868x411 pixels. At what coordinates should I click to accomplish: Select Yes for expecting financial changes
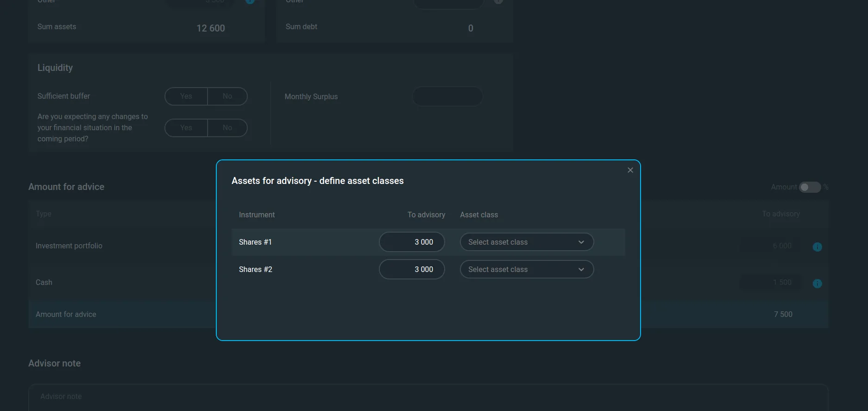[186, 128]
